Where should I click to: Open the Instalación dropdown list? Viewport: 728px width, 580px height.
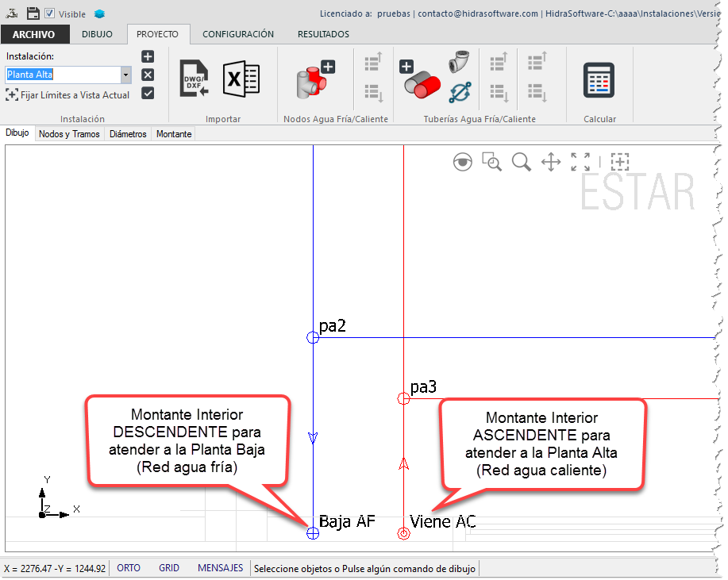point(125,75)
